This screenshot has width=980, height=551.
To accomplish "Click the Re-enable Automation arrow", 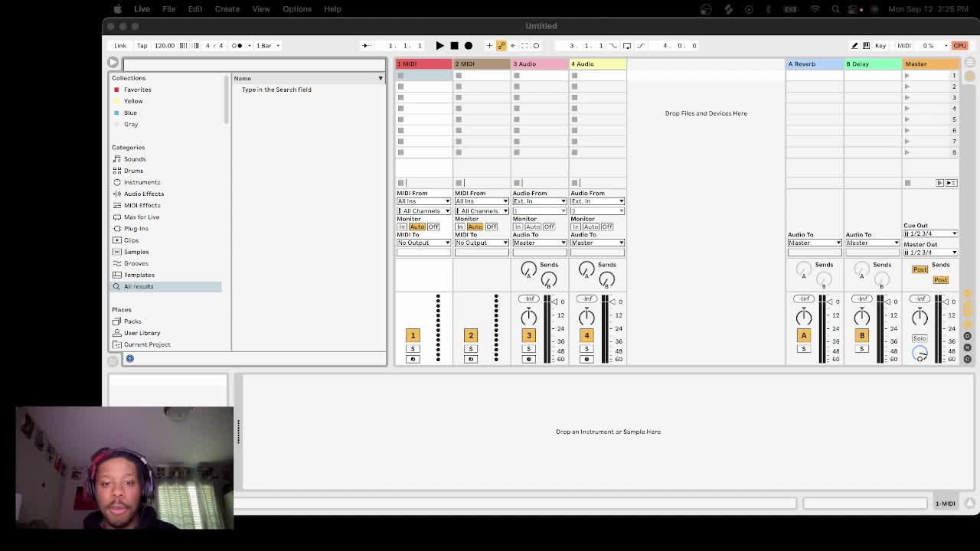I will tap(513, 45).
